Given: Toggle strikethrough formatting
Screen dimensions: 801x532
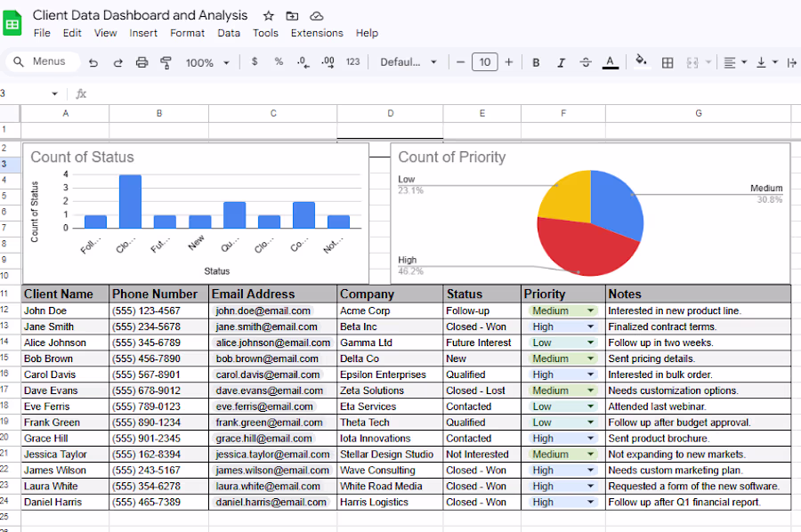Looking at the screenshot, I should [x=586, y=62].
